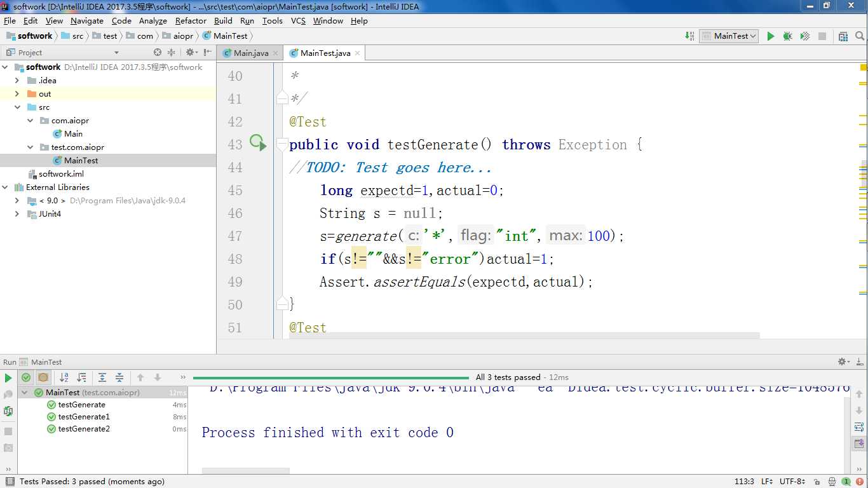868x488 pixels.
Task: Toggle scroll-to-end in console output
Action: pos(859,444)
